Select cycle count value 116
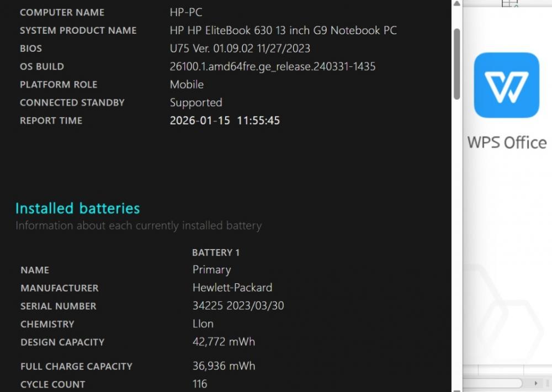552x392 pixels. click(x=200, y=384)
